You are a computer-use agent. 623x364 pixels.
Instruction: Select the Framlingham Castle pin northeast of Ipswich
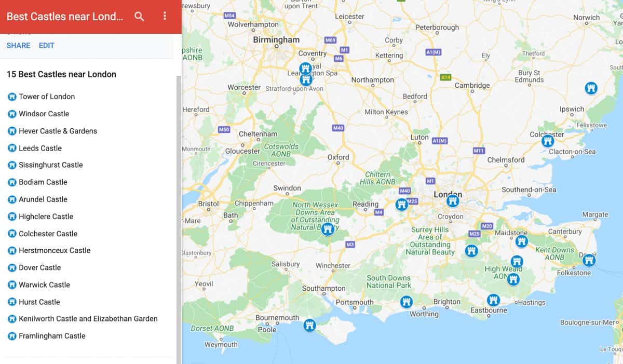click(x=591, y=88)
